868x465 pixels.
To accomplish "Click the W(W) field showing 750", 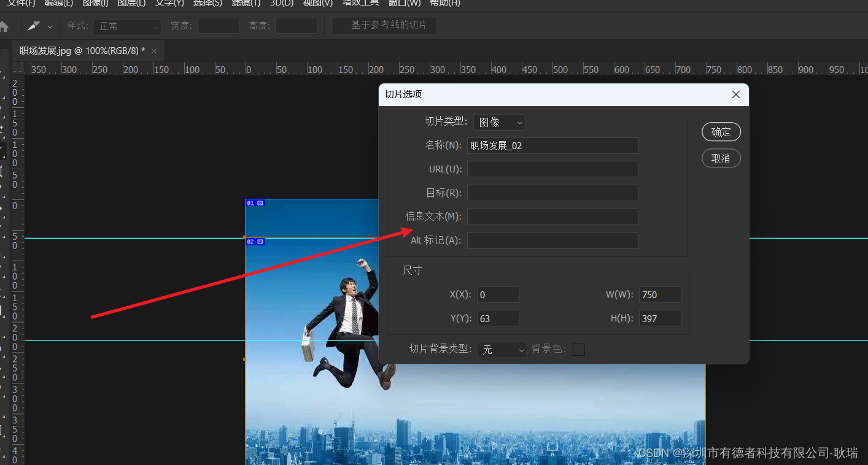I will (660, 294).
